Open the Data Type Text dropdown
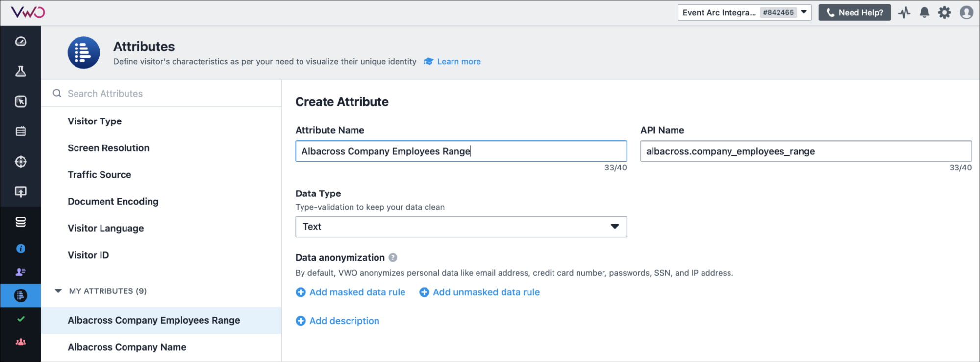The width and height of the screenshot is (980, 362). coord(461,227)
